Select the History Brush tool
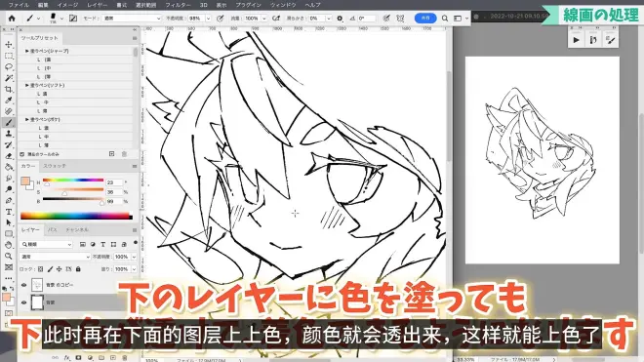This screenshot has height=362, width=644. [x=9, y=144]
